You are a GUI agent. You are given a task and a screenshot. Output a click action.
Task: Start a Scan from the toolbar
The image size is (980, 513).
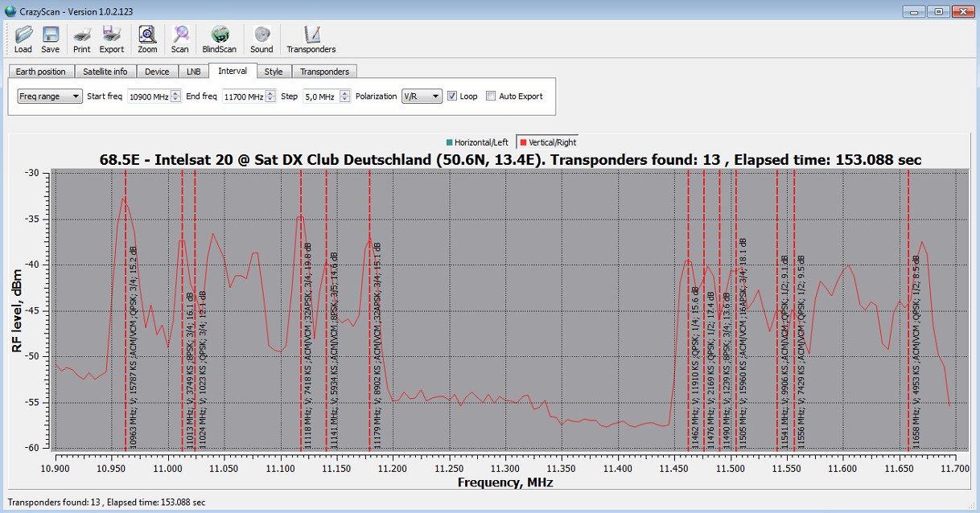[x=180, y=39]
